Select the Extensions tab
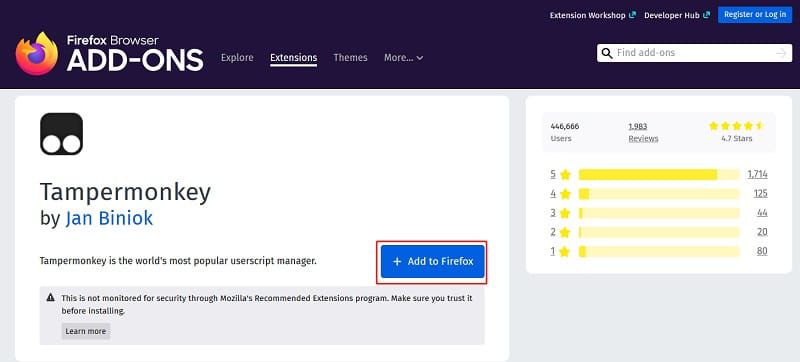 [x=293, y=58]
